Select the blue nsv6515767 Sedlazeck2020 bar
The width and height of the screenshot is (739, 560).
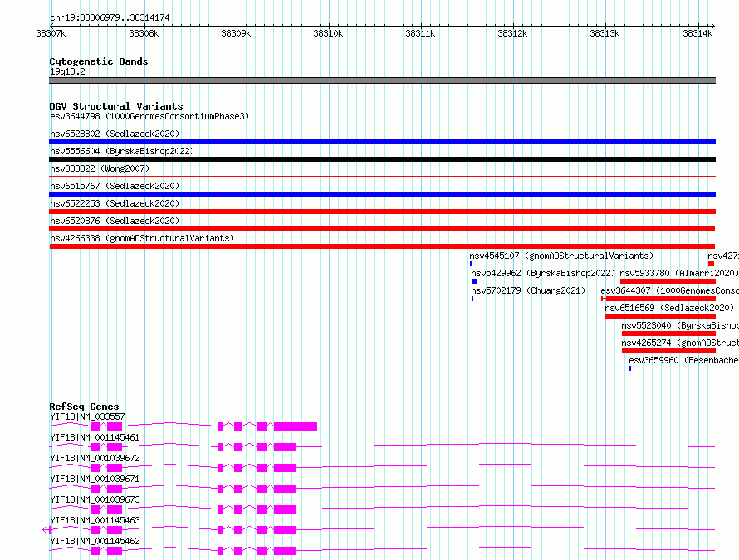[x=382, y=194]
